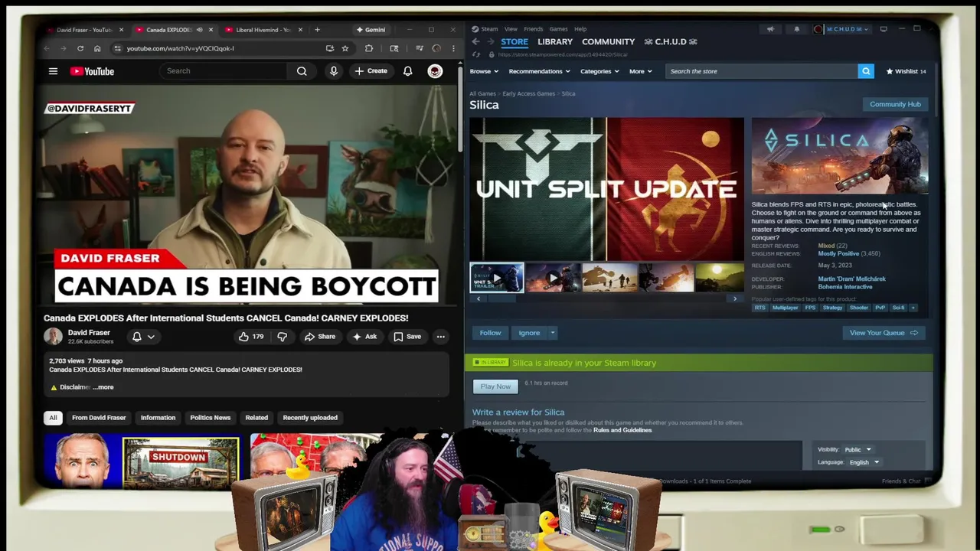Open the Help menu in Steam
This screenshot has height=551, width=980.
tap(580, 29)
